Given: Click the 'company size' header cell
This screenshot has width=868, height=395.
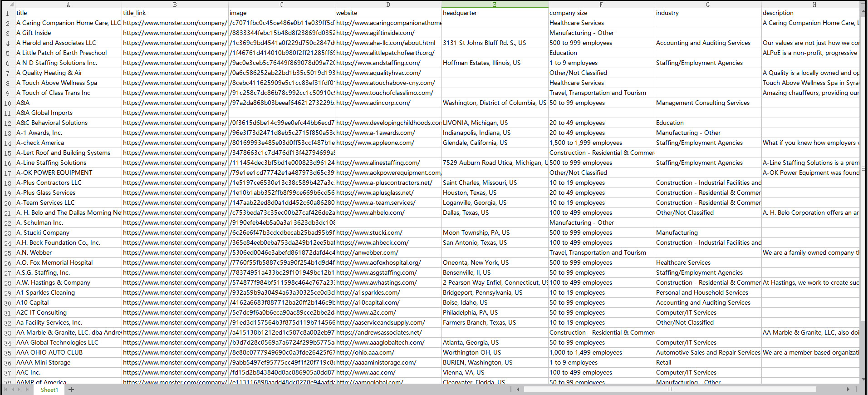Looking at the screenshot, I should (x=601, y=13).
